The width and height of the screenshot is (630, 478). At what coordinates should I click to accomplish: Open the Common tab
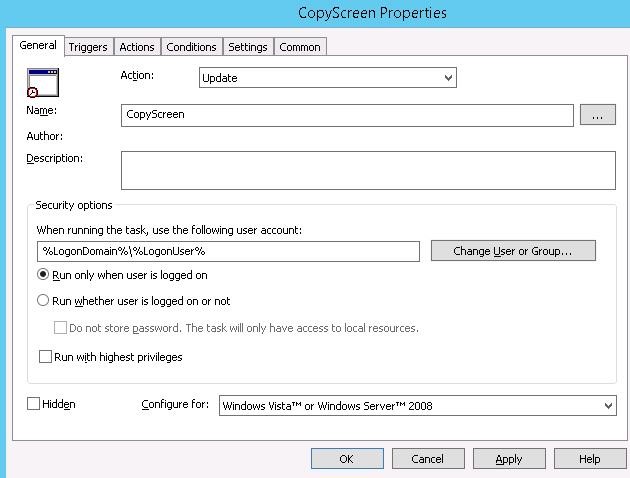299,47
